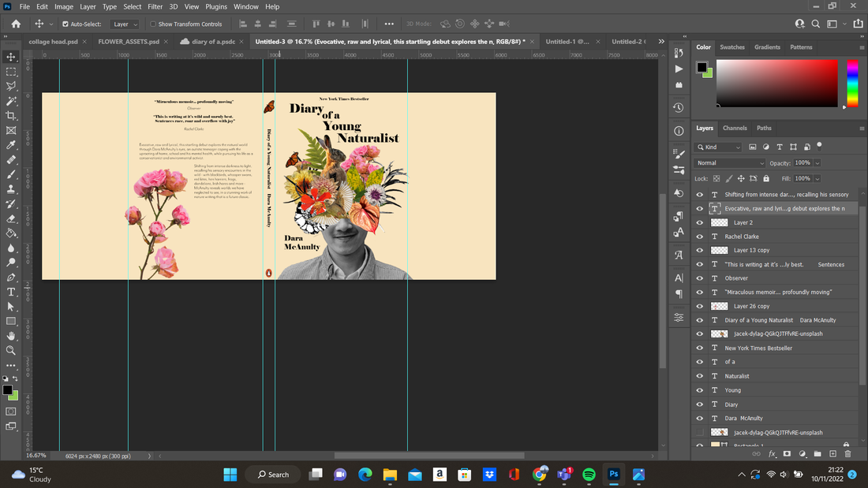Select the Crop tool
868x488 pixels.
pyautogui.click(x=11, y=116)
